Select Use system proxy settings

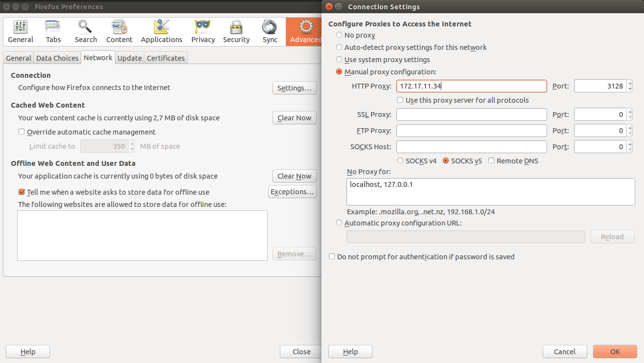tap(339, 60)
